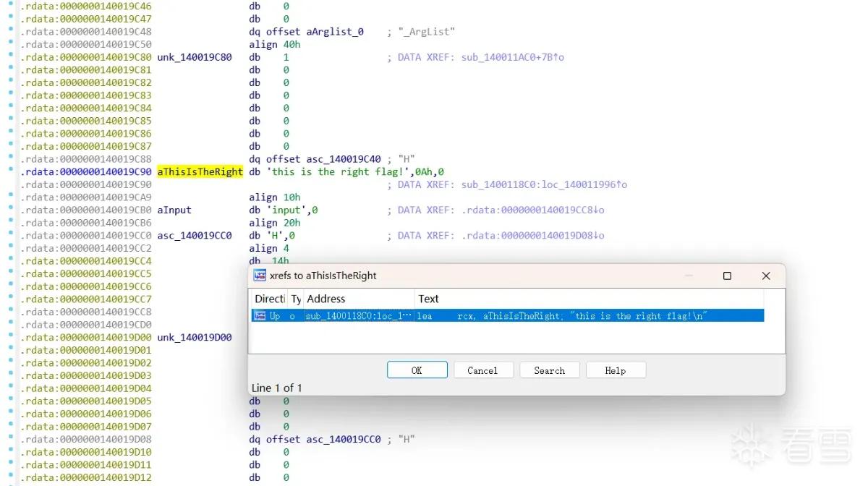Click the 'Line 1 of 1' status text
Screen dimensions: 868x486
coord(276,388)
